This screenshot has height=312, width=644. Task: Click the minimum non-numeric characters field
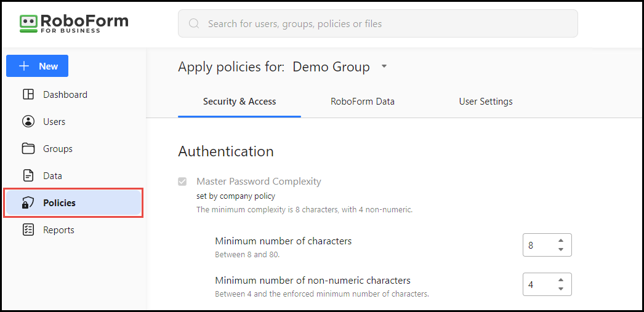(x=547, y=284)
